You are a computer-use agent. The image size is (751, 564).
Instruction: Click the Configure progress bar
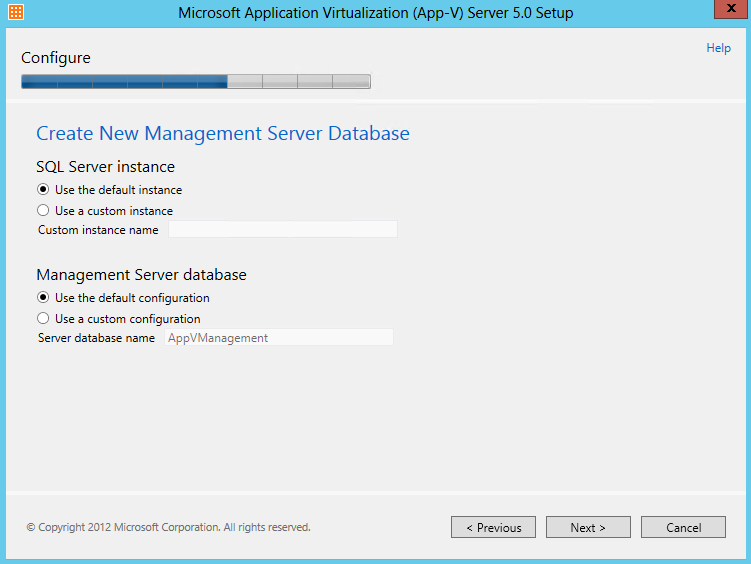tap(196, 81)
